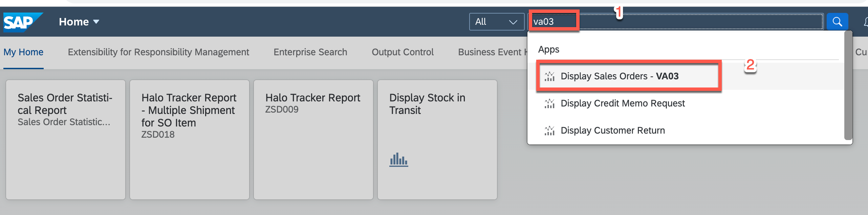Choose Display Credit Memo Request suggestion
Viewport: 868px width, 215px height.
622,103
